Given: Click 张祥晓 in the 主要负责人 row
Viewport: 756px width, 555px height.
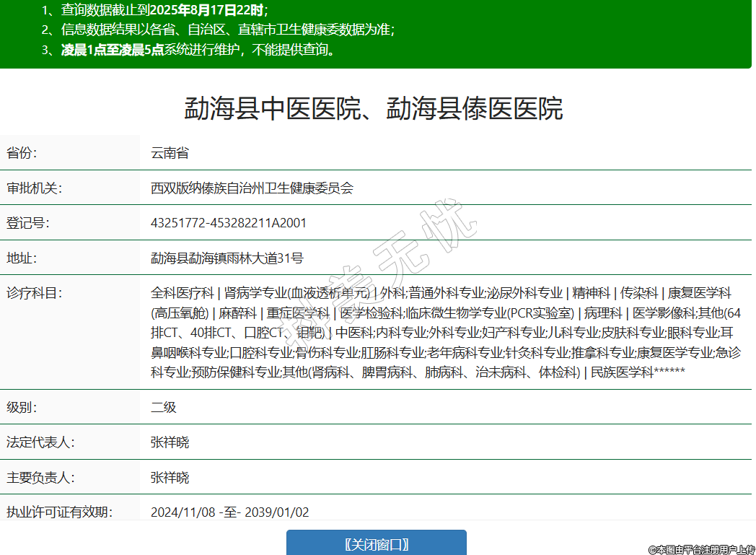Looking at the screenshot, I should tap(170, 478).
